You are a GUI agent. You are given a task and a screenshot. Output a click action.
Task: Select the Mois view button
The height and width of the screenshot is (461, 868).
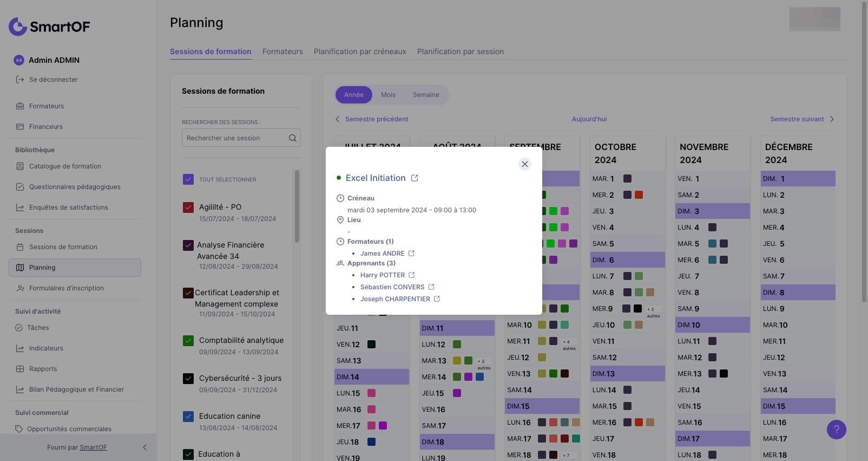pyautogui.click(x=388, y=95)
